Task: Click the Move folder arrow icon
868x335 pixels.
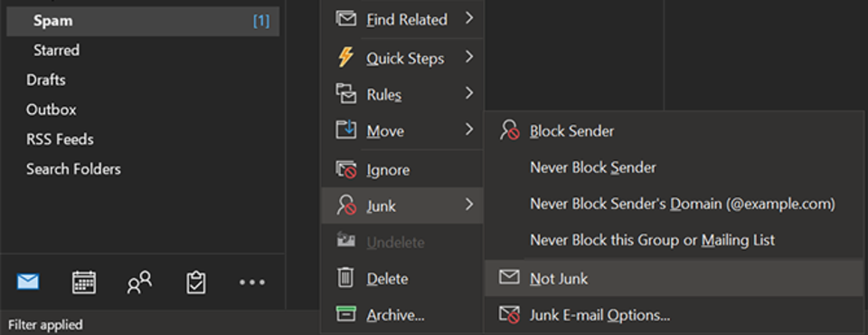Action: click(346, 130)
